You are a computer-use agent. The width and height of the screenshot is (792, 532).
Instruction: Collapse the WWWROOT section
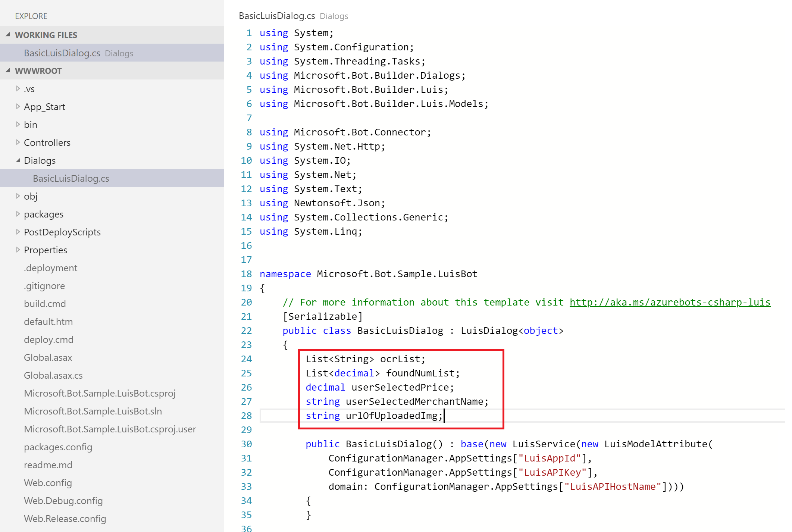coord(8,71)
